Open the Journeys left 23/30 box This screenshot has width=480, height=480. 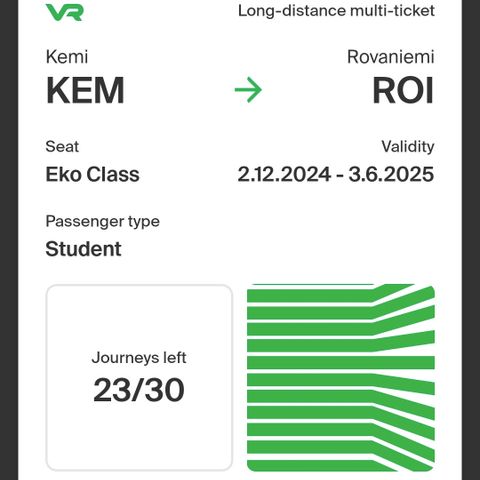pyautogui.click(x=139, y=377)
